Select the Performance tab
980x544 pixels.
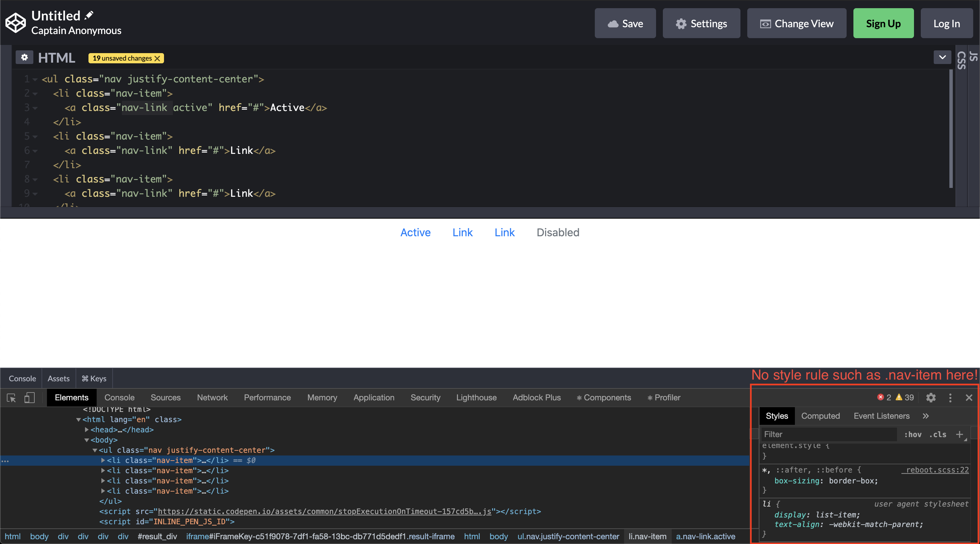coord(267,397)
